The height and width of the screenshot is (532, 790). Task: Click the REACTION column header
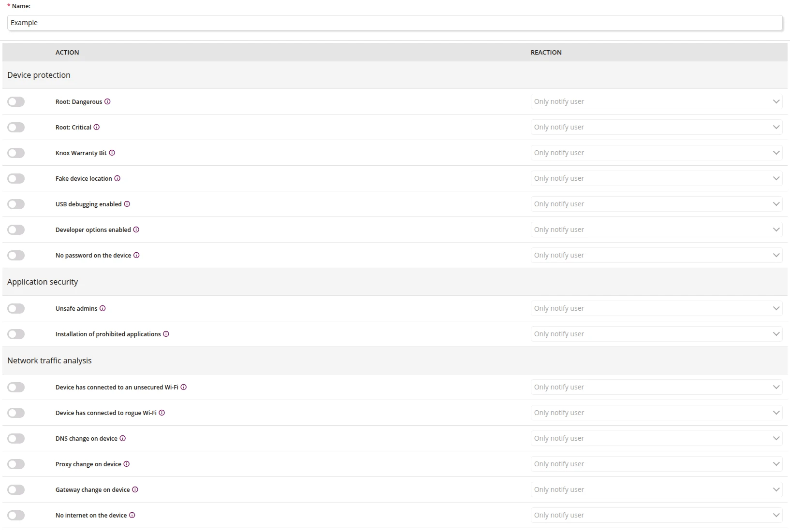coord(546,52)
